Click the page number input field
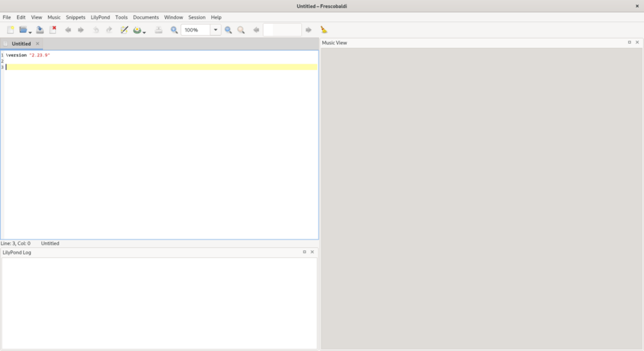This screenshot has width=644, height=351. tap(282, 30)
